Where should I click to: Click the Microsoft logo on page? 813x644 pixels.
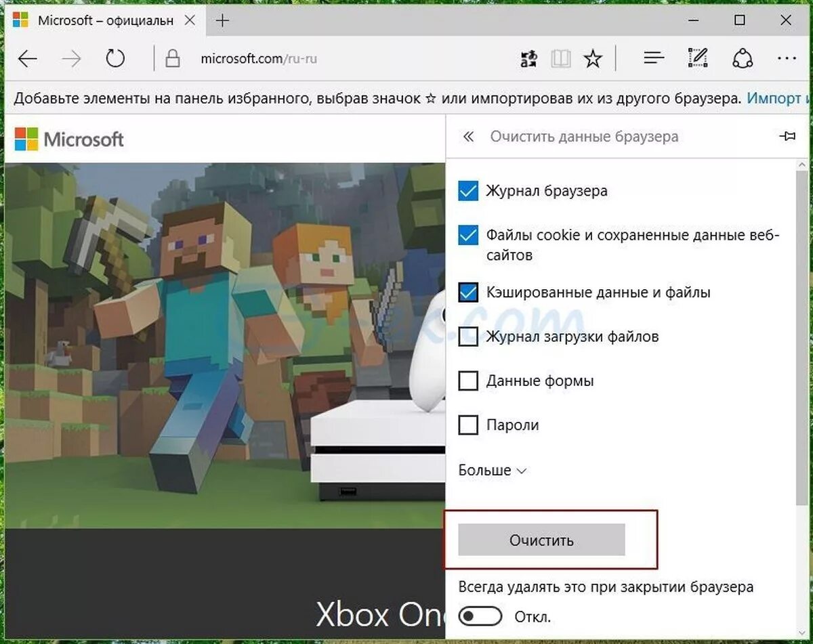pyautogui.click(x=69, y=139)
